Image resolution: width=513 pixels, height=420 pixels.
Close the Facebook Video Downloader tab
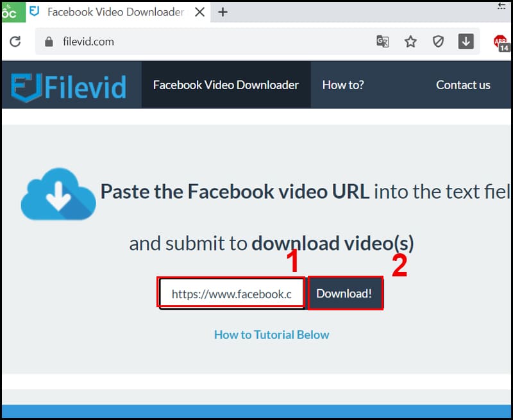tap(199, 12)
